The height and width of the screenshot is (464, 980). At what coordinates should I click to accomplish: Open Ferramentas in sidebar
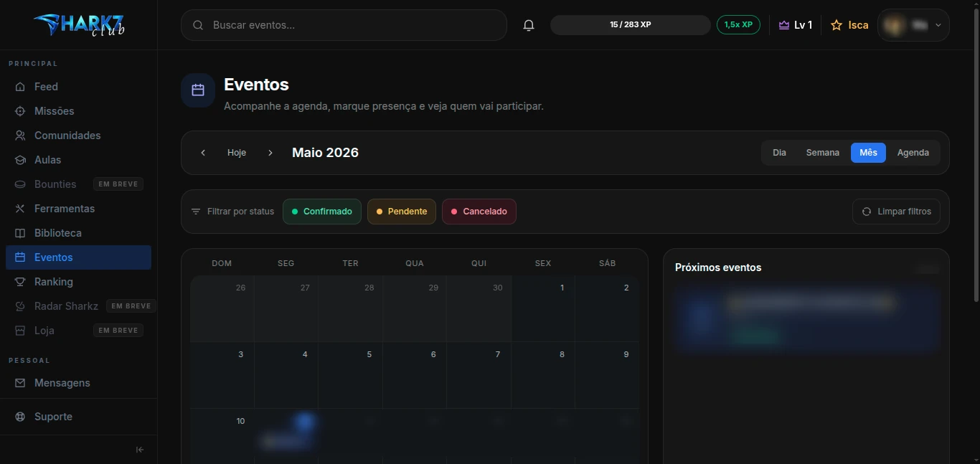78,209
